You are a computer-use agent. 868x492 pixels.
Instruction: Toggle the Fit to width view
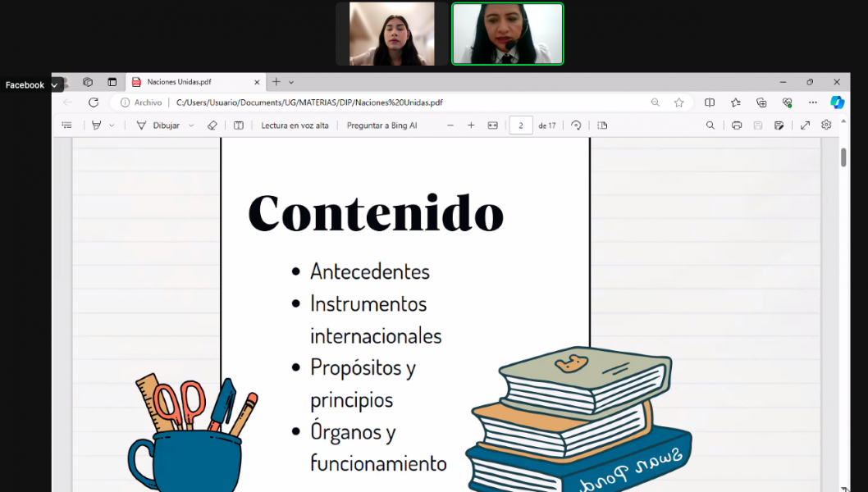tap(492, 125)
